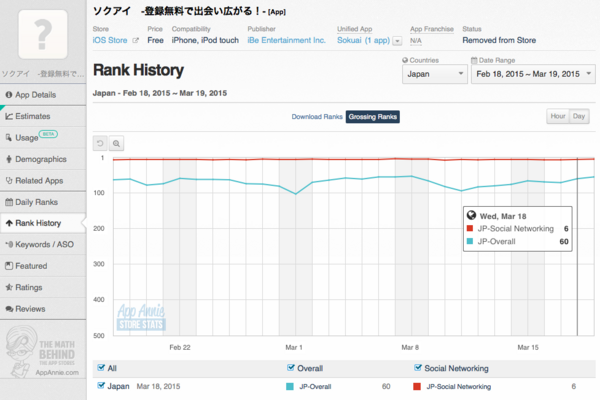
Task: Toggle the Japan row checkbox
Action: (101, 385)
